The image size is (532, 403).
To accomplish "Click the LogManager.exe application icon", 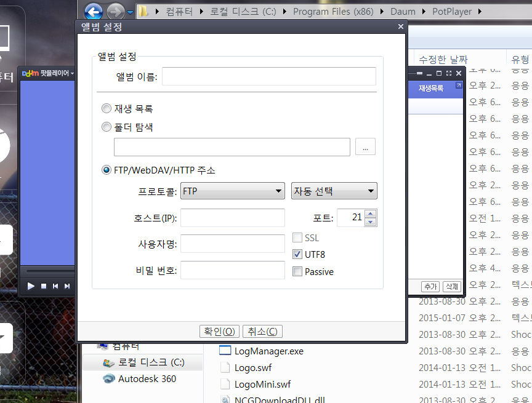I will [225, 351].
